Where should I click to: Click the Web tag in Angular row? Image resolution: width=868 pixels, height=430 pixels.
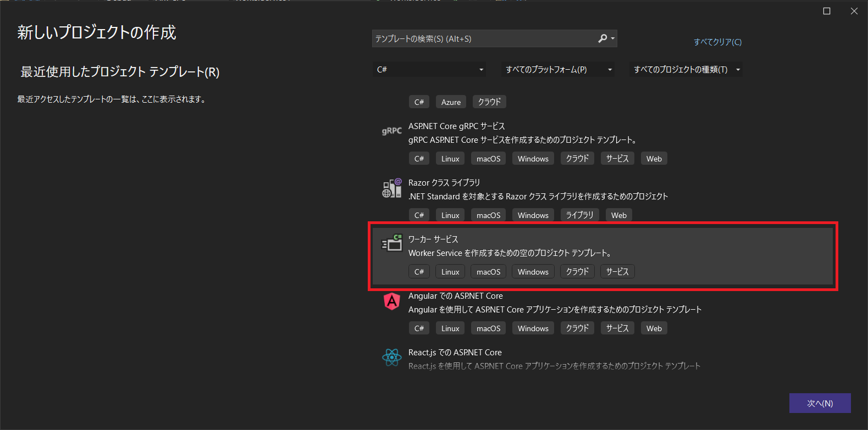[x=654, y=328]
